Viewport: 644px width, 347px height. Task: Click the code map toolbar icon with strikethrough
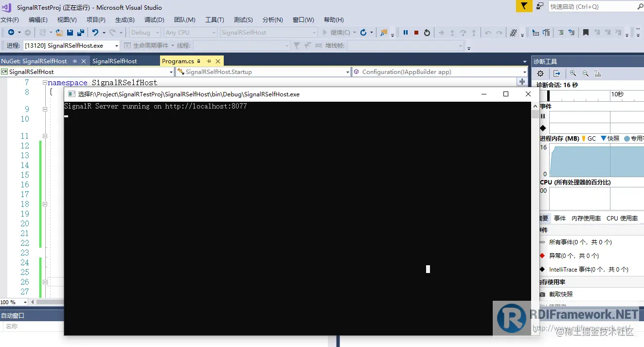point(513,33)
